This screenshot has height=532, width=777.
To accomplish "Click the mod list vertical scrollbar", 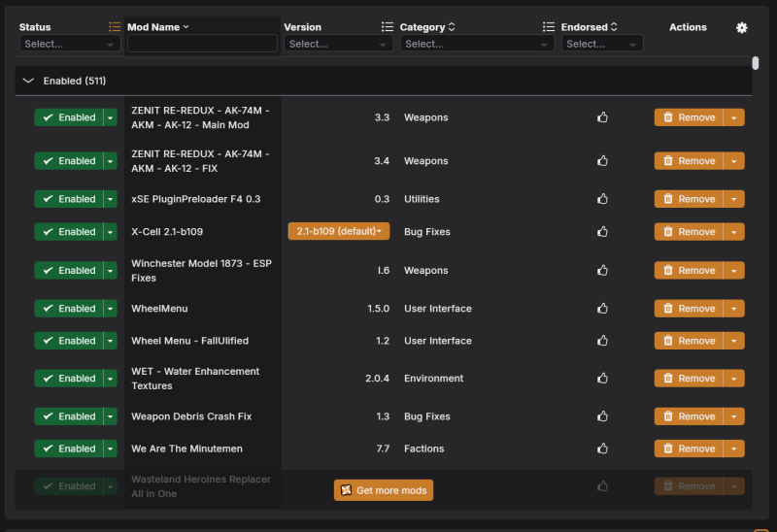I will tap(756, 63).
